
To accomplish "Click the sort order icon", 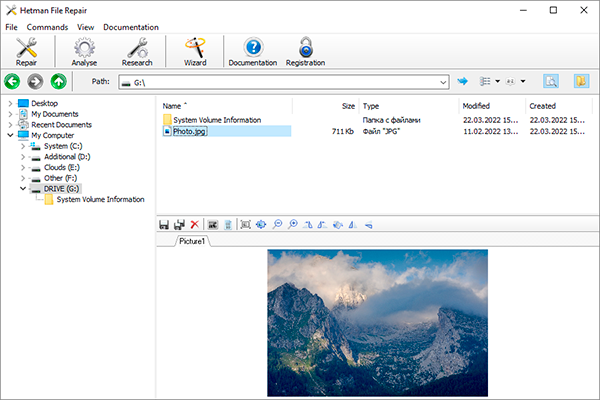I will pyautogui.click(x=510, y=81).
